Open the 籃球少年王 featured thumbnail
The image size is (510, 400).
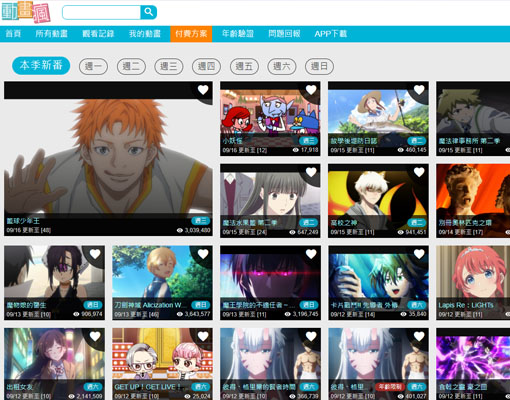(108, 159)
